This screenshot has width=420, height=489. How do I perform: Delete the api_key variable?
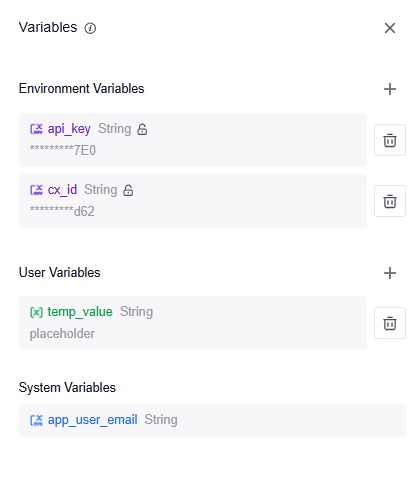tap(390, 140)
